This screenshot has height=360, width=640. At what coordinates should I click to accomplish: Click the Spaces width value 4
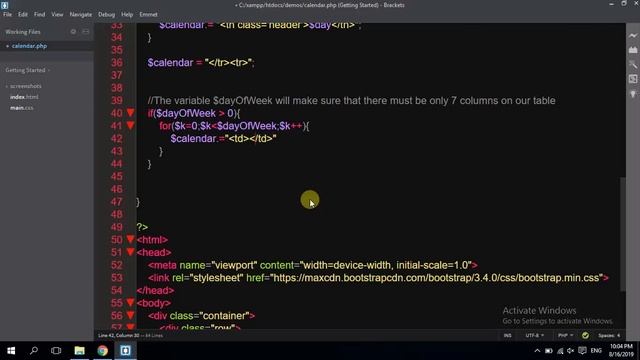(x=618, y=336)
